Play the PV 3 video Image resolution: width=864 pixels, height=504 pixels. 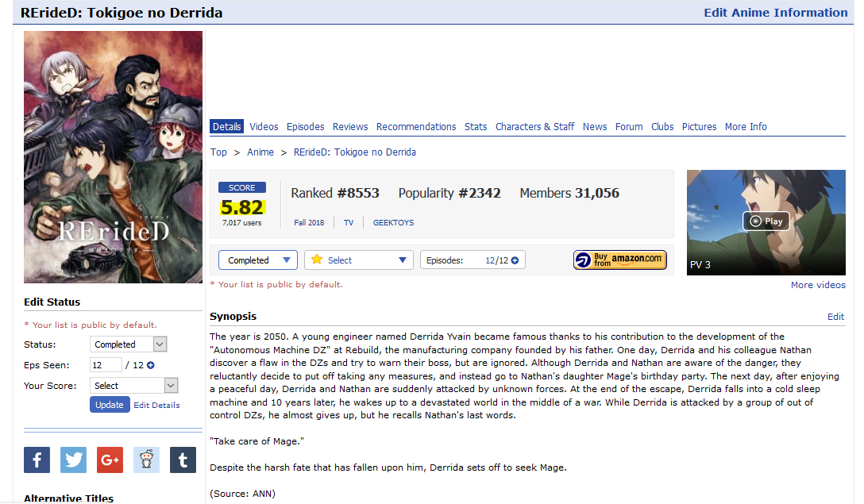766,221
